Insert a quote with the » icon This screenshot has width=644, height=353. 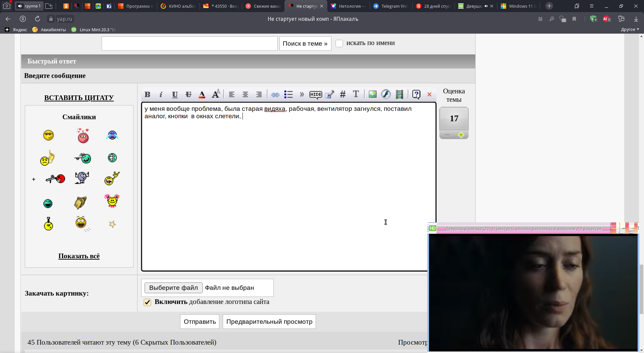(302, 94)
